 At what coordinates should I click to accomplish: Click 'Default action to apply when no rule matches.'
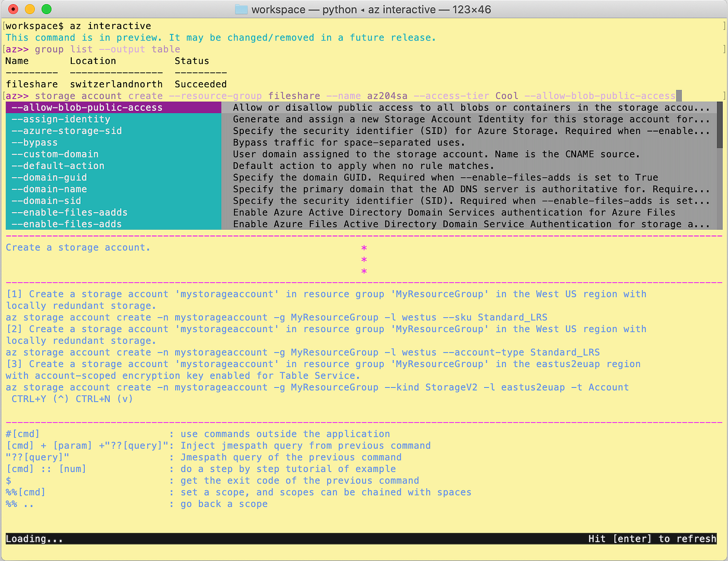pyautogui.click(x=363, y=166)
